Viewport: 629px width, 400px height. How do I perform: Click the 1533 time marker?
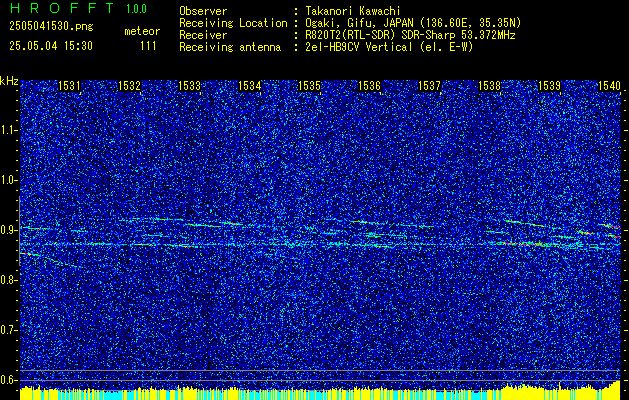click(189, 85)
